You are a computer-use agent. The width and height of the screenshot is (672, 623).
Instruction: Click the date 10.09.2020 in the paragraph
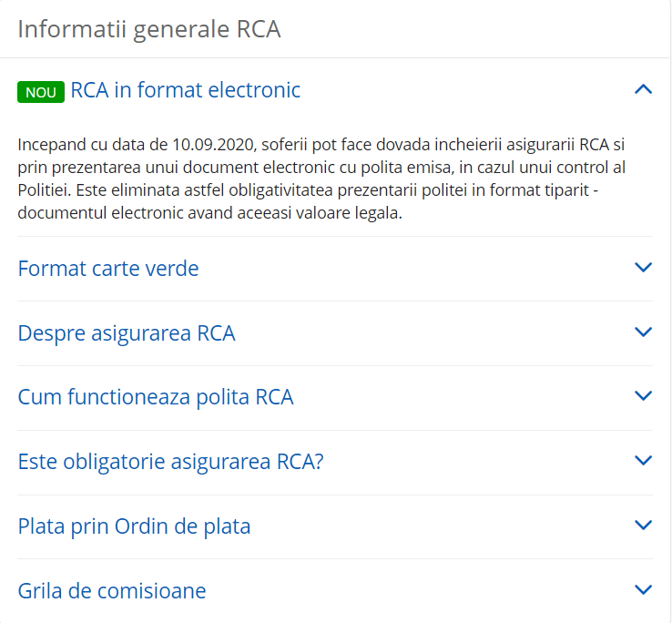[x=209, y=145]
